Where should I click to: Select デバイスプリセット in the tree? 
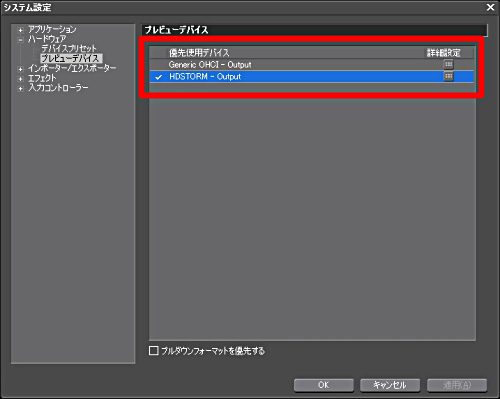(x=69, y=49)
